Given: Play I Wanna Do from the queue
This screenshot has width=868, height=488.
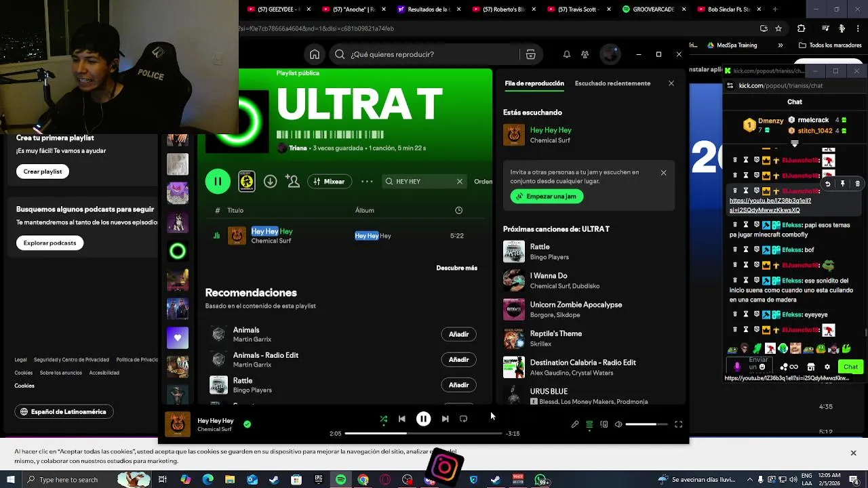Looking at the screenshot, I should [589, 281].
